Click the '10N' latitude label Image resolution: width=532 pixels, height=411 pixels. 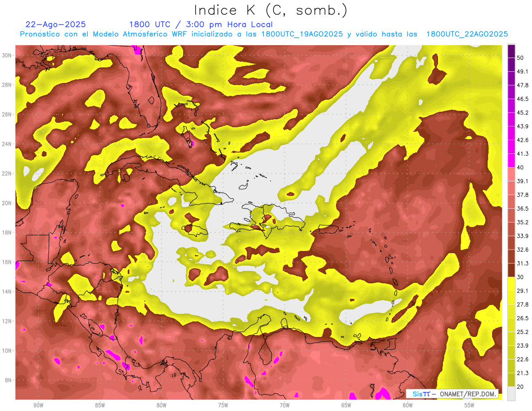coord(7,351)
